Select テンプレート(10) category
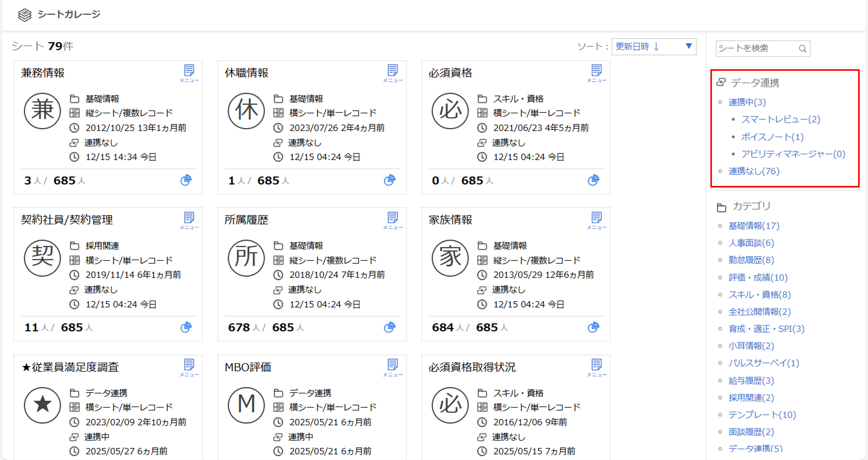Image resolution: width=868 pixels, height=460 pixels. click(x=762, y=414)
